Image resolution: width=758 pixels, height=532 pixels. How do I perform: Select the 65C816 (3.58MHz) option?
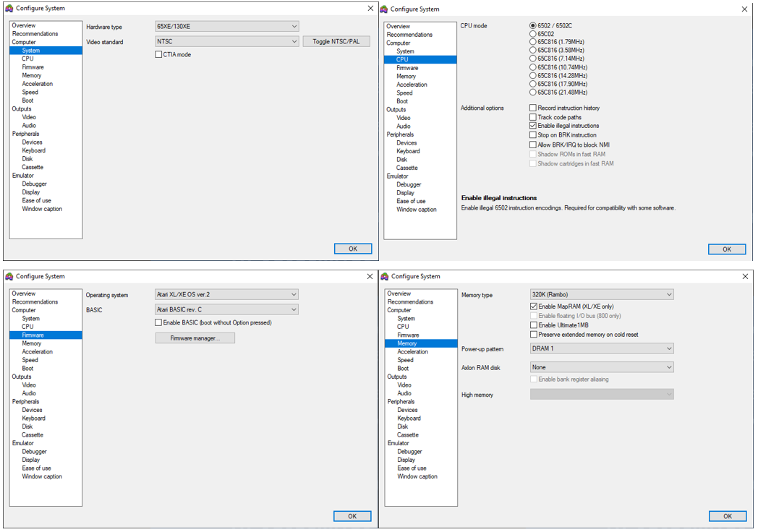533,51
